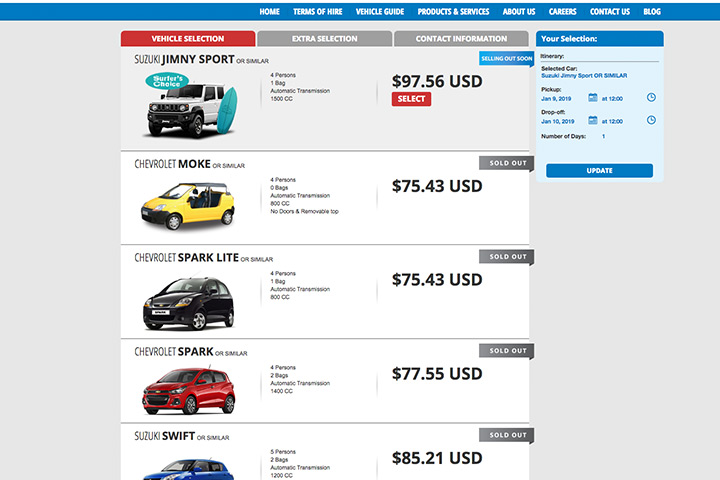Click pickup date Jan 9, 2019
720x480 pixels.
556,99
